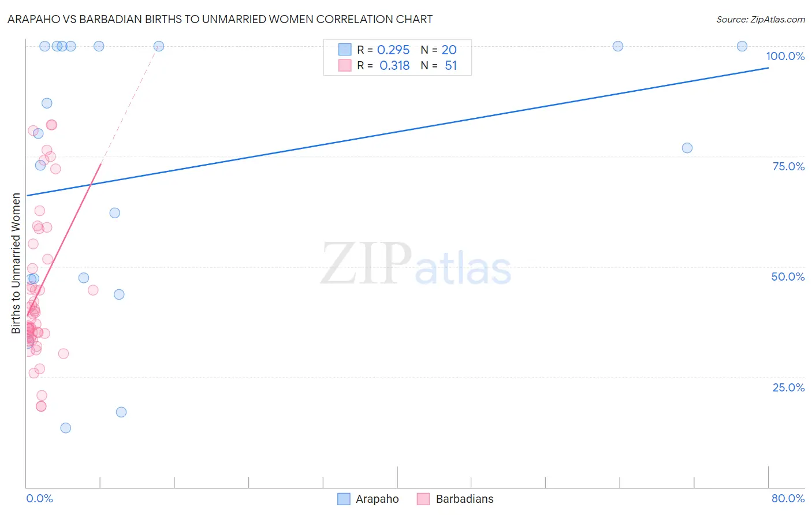Select the Arapaho point near 77% on right
812x515 pixels.
[x=687, y=148]
